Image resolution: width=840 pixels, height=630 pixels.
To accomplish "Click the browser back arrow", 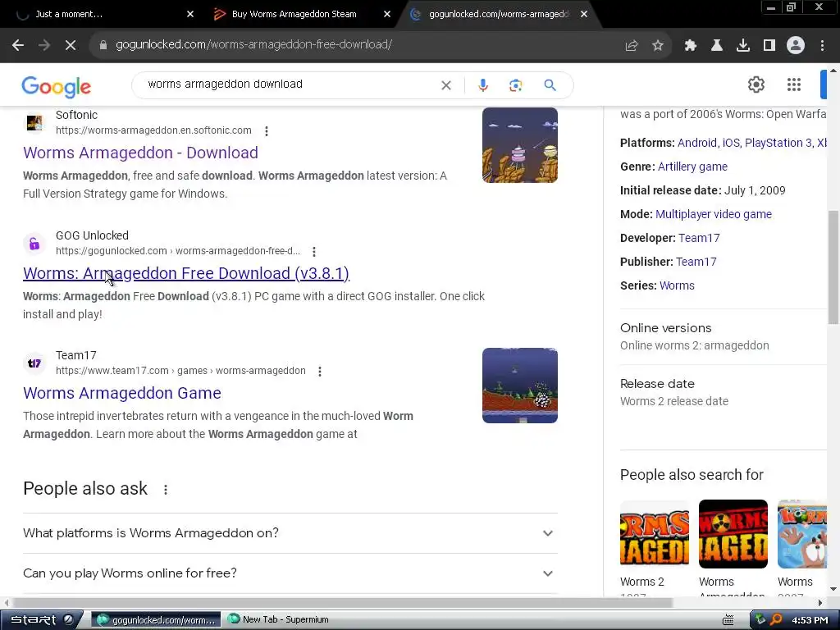I will point(18,45).
